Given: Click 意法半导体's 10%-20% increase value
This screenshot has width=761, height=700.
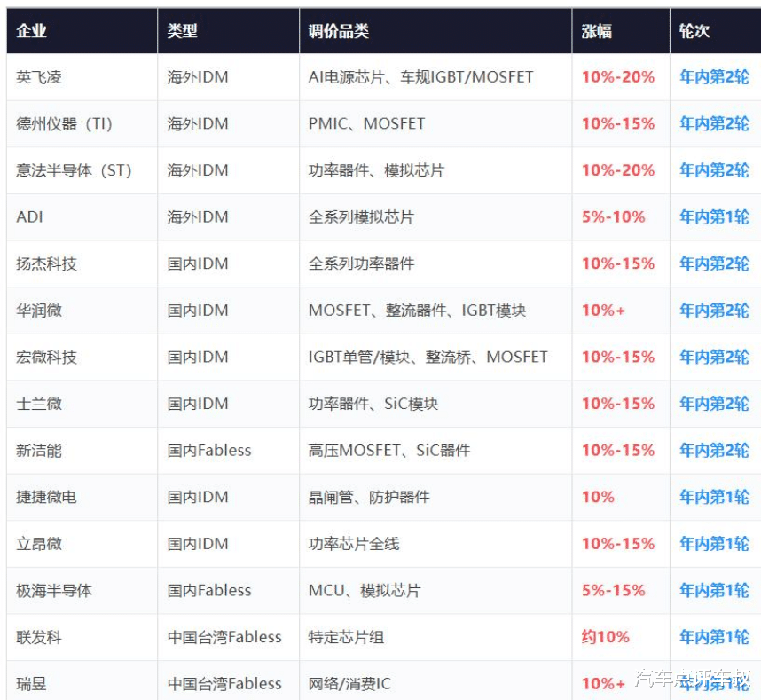Looking at the screenshot, I should pyautogui.click(x=618, y=170).
